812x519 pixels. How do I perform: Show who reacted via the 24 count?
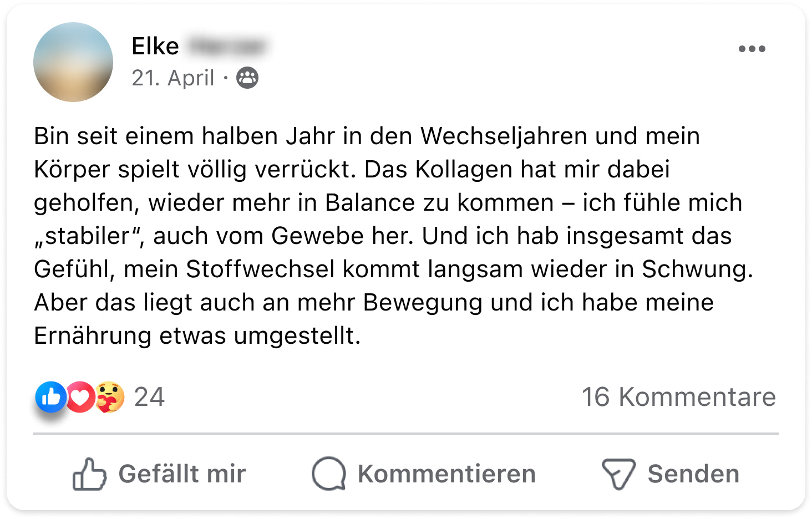[149, 397]
